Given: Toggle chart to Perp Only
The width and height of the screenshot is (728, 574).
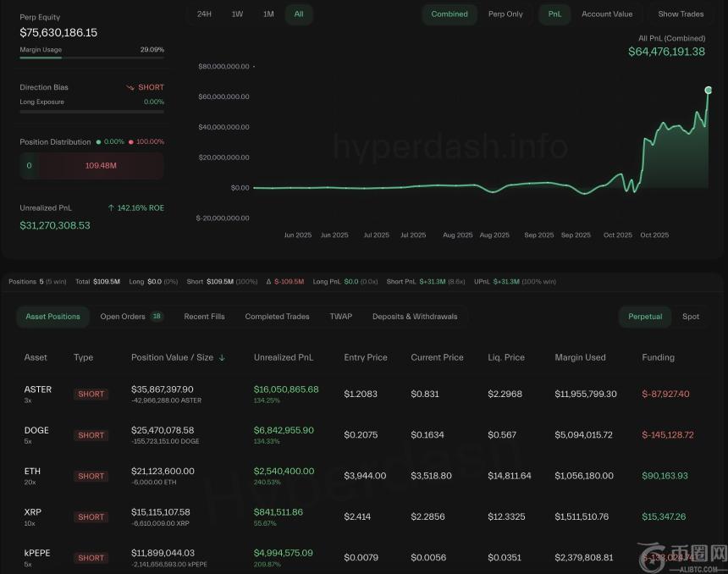Looking at the screenshot, I should [505, 14].
